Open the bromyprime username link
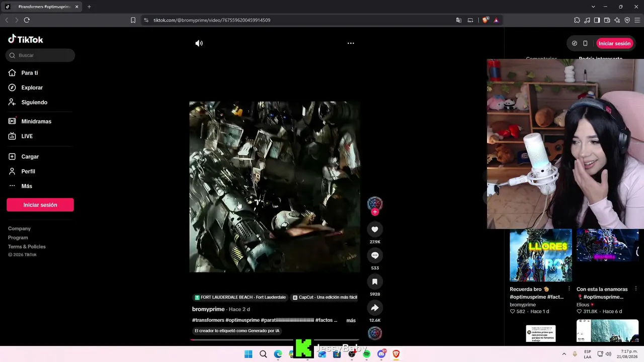 [x=208, y=309]
